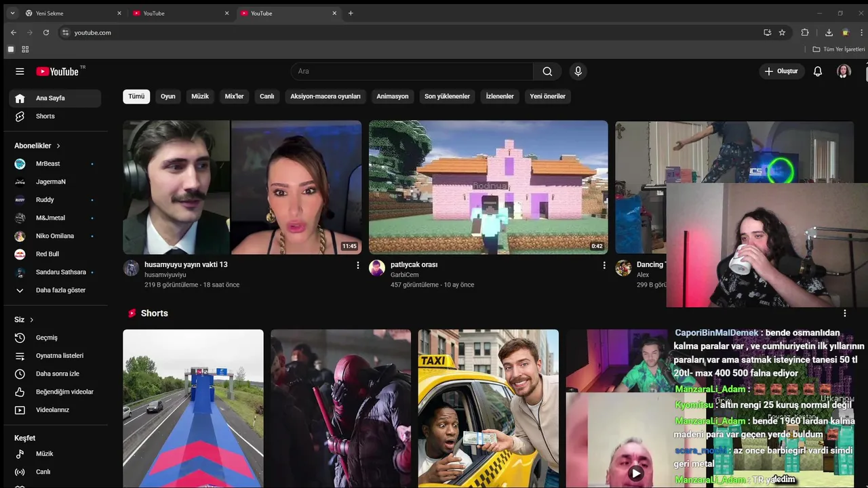This screenshot has width=868, height=488.
Task: Open Videolarınız in sidebar
Action: 55,410
